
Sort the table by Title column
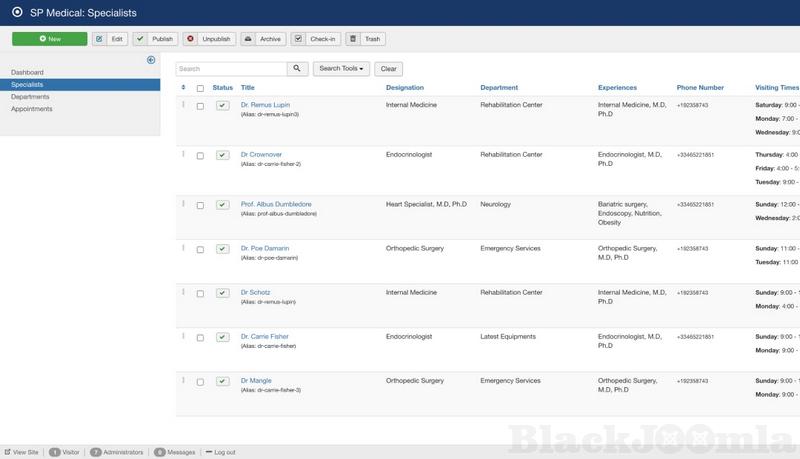[248, 88]
